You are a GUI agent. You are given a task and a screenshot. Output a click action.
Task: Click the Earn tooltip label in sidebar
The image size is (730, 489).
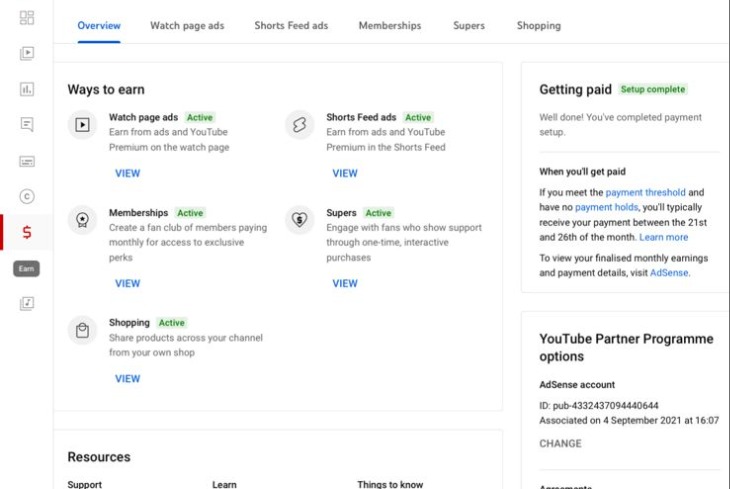pyautogui.click(x=27, y=269)
